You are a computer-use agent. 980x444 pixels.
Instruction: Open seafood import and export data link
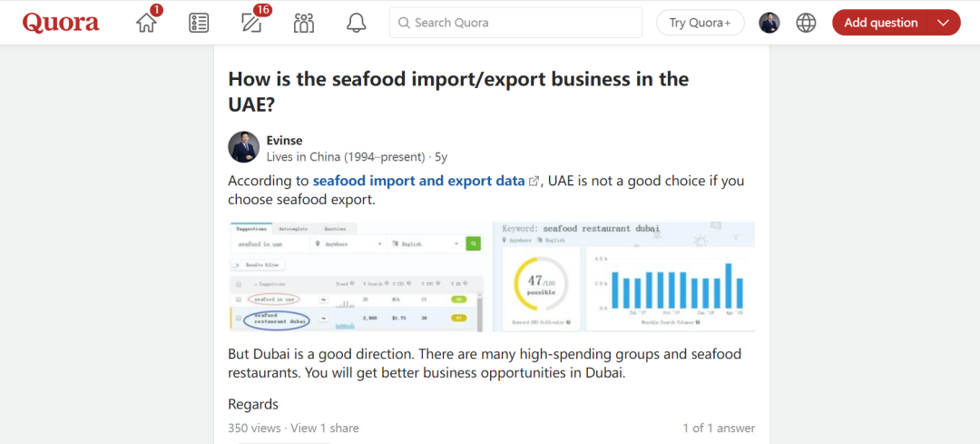coord(418,181)
